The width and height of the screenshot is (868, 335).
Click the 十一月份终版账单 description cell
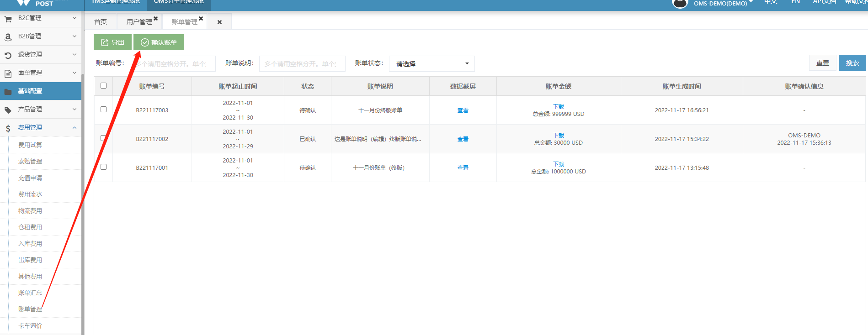(380, 110)
